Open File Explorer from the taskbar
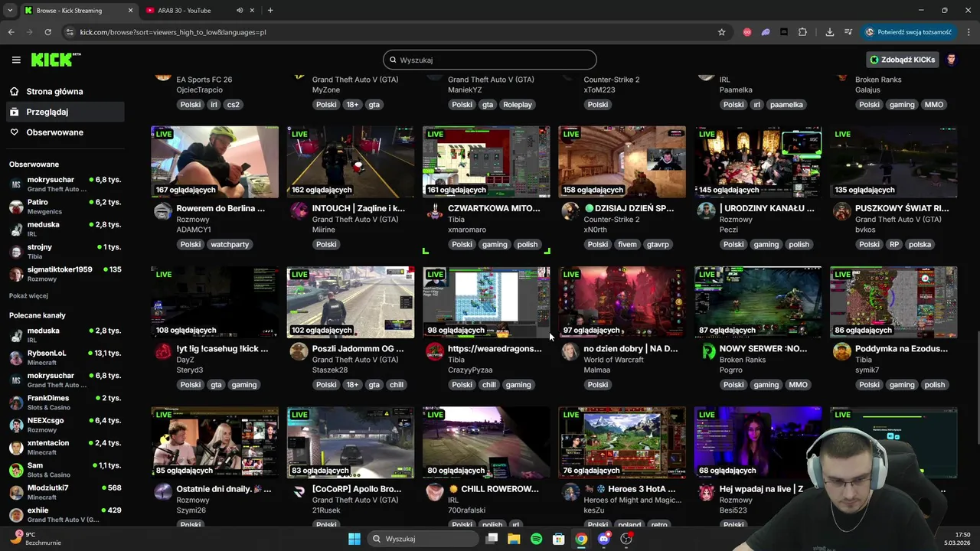This screenshot has height=551, width=980. point(514,539)
